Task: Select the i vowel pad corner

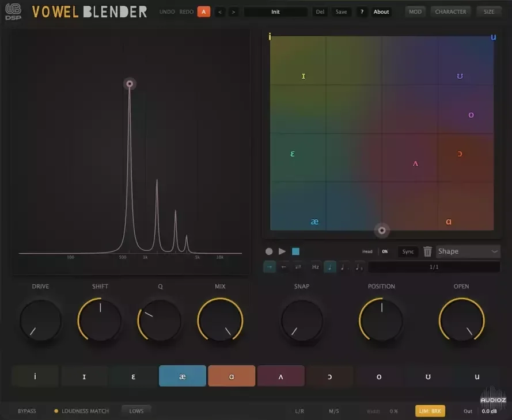Action: pos(270,36)
